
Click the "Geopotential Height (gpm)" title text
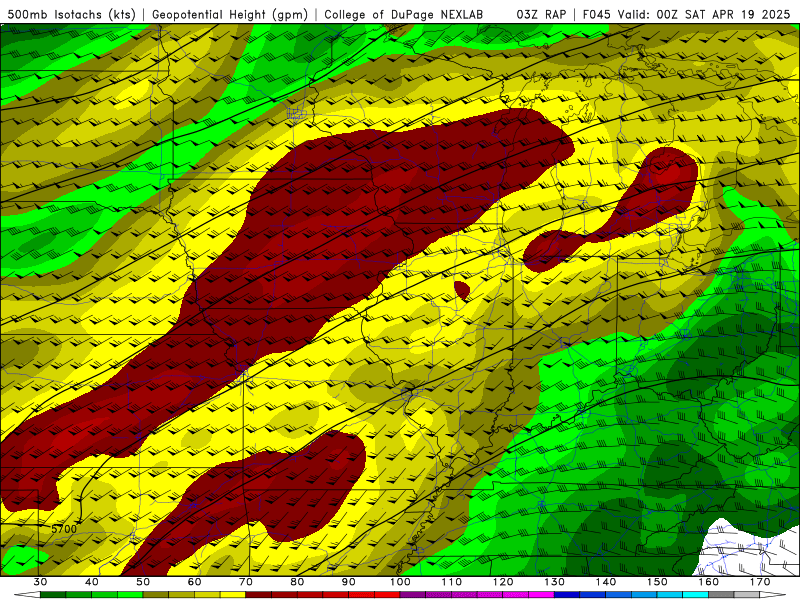point(230,15)
